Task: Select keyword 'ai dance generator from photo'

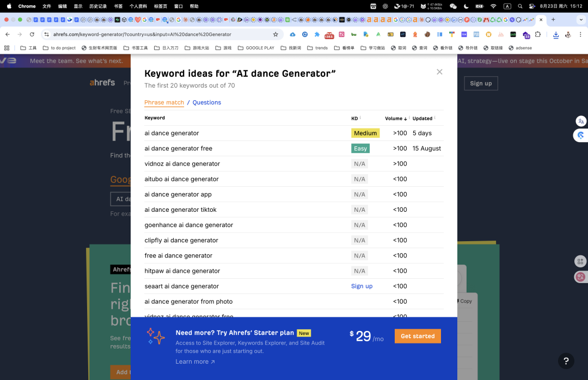Action: click(188, 302)
